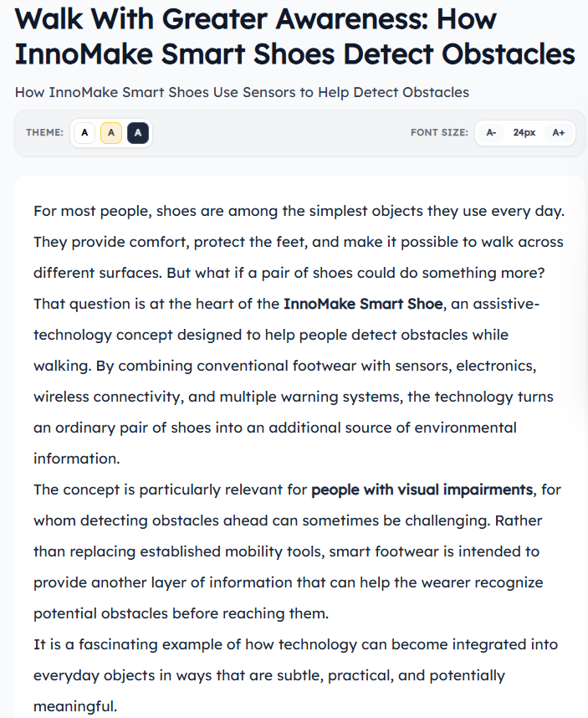
Task: Switch to the yellow sepia theme
Action: 111,133
